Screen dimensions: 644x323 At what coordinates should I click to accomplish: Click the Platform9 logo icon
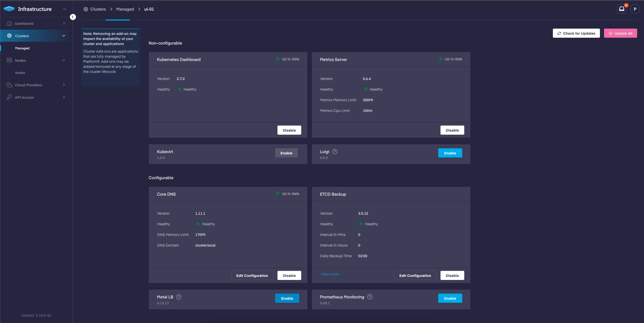(9, 9)
